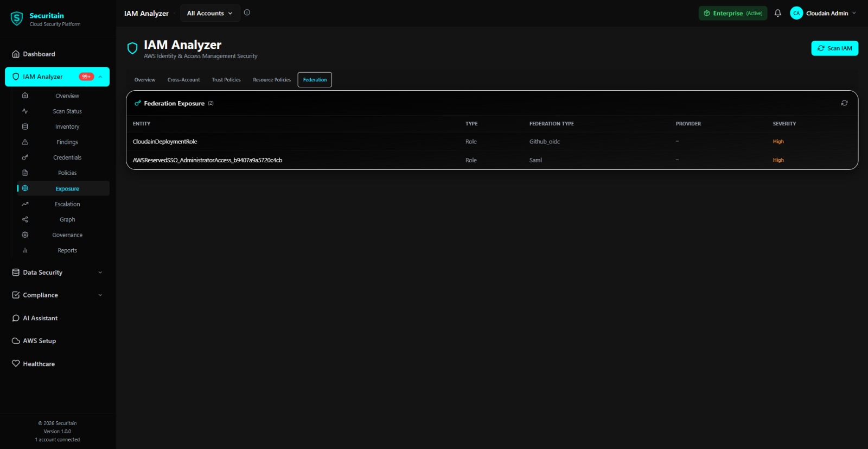Click the AWS Setup cloud icon
The width and height of the screenshot is (868, 449).
pos(16,341)
